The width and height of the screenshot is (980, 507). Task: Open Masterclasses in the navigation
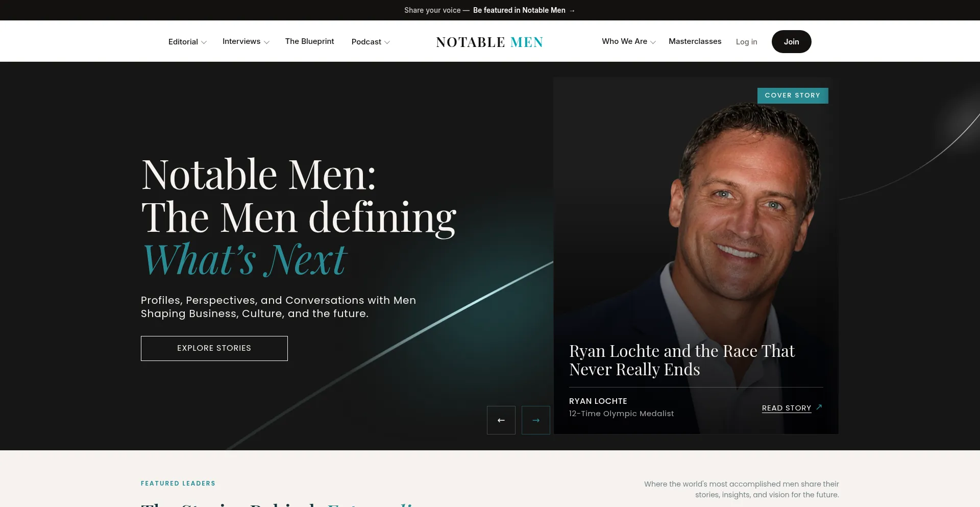pos(695,41)
